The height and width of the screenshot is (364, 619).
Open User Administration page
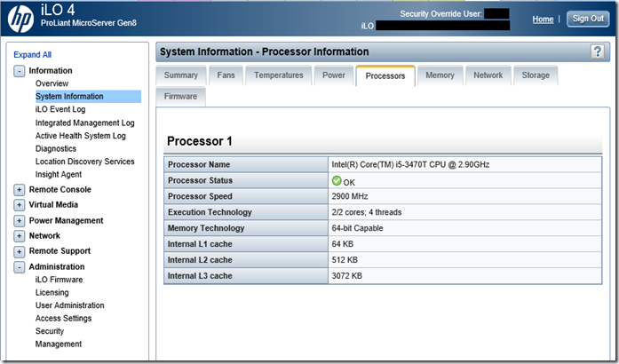(69, 305)
